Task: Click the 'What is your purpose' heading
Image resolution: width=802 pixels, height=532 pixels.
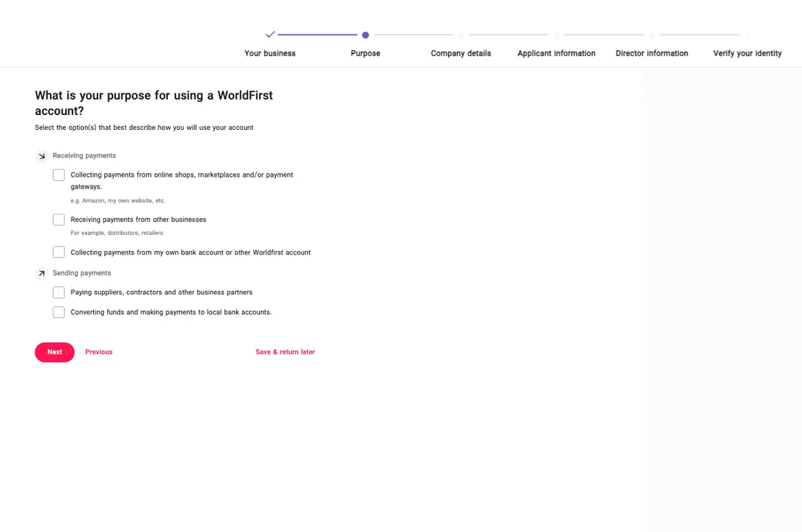Action: (154, 103)
